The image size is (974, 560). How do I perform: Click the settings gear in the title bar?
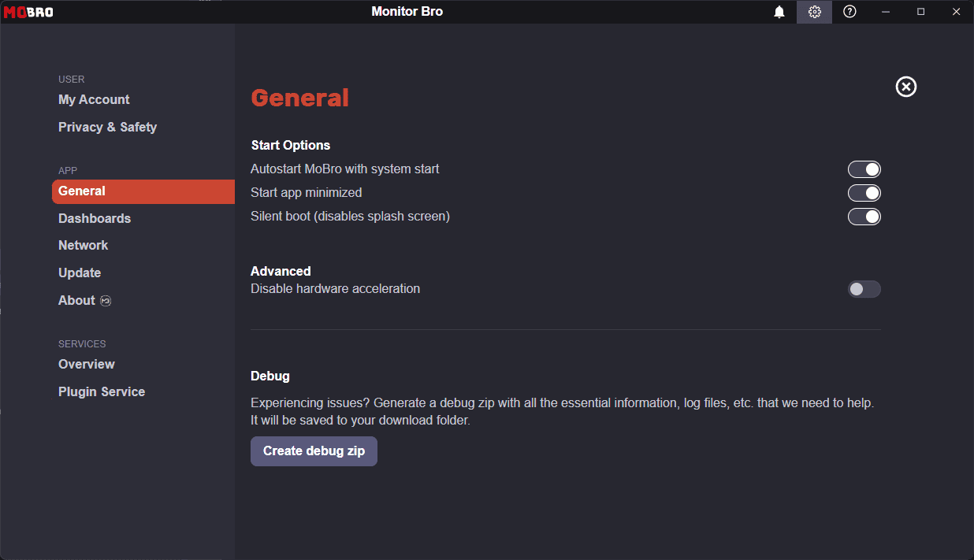[814, 12]
